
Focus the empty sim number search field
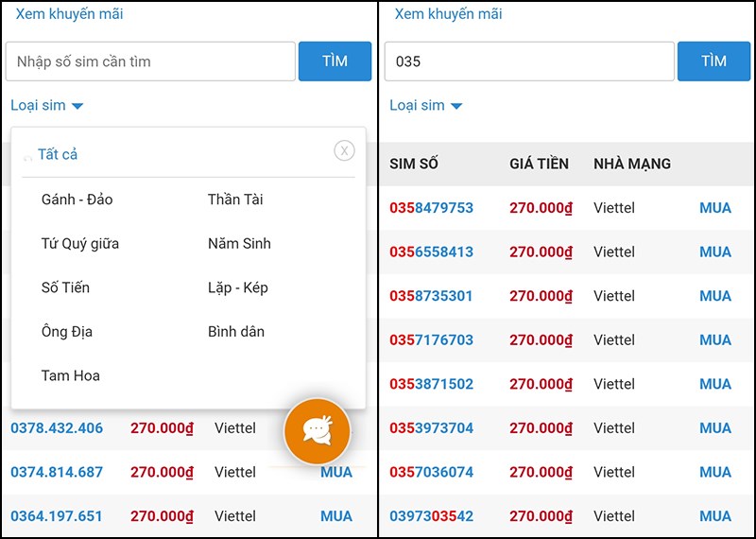150,61
